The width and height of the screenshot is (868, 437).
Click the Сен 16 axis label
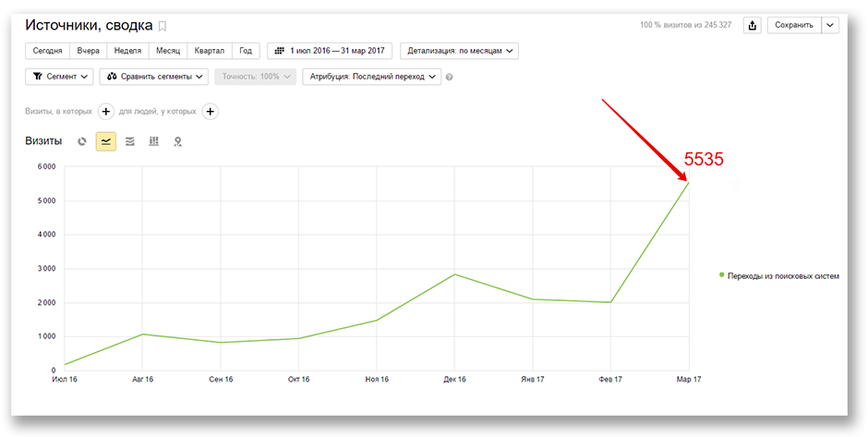(x=221, y=380)
